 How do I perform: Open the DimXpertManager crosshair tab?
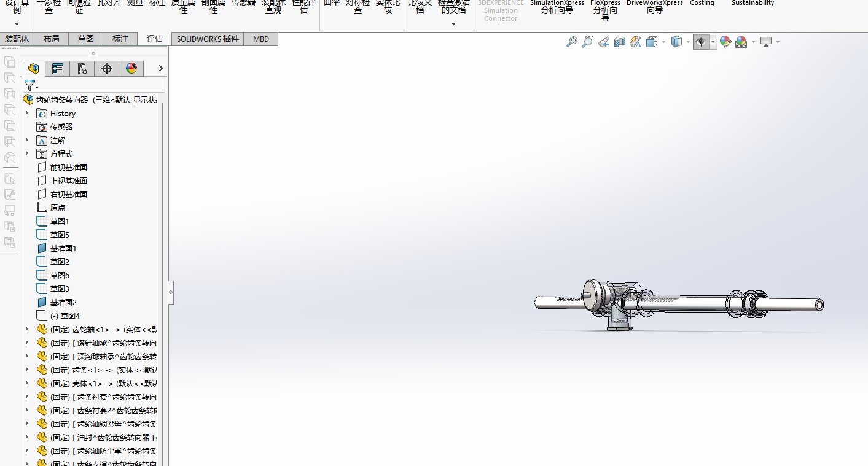click(107, 69)
